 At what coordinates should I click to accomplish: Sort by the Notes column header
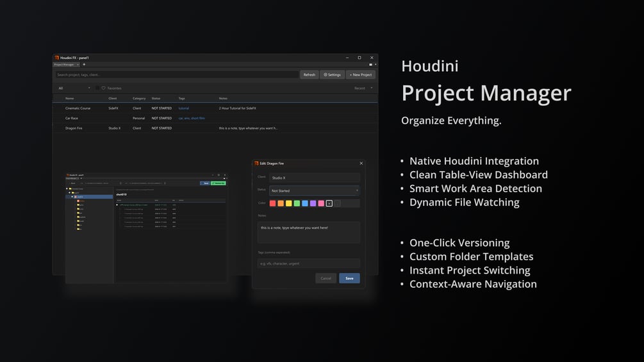223,99
